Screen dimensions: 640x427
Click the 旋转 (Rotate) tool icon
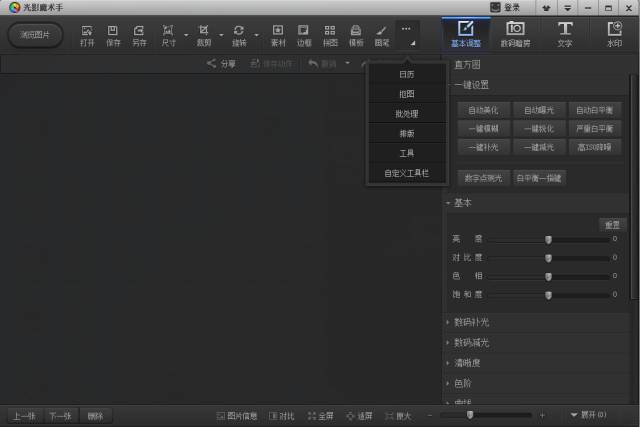click(238, 34)
